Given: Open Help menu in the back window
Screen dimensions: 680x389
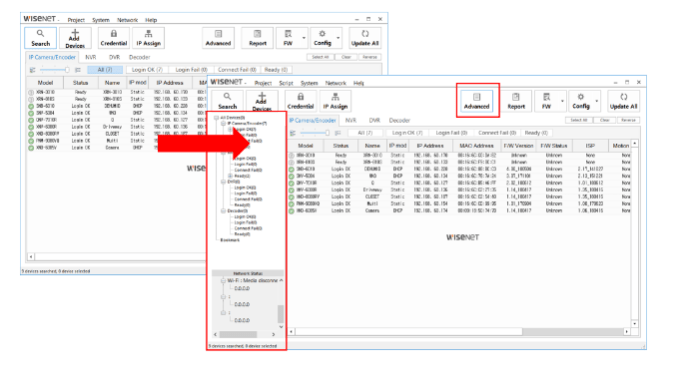Looking at the screenshot, I should click(151, 20).
